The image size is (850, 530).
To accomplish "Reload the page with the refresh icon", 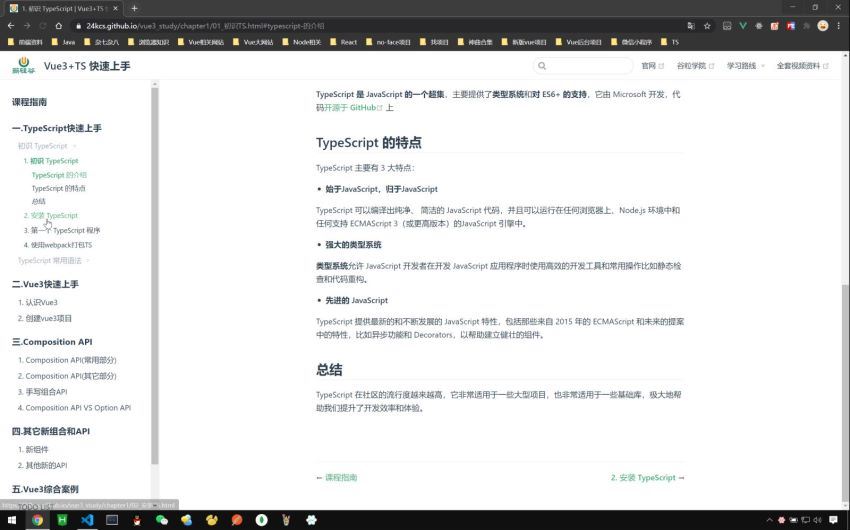I will coord(42,25).
